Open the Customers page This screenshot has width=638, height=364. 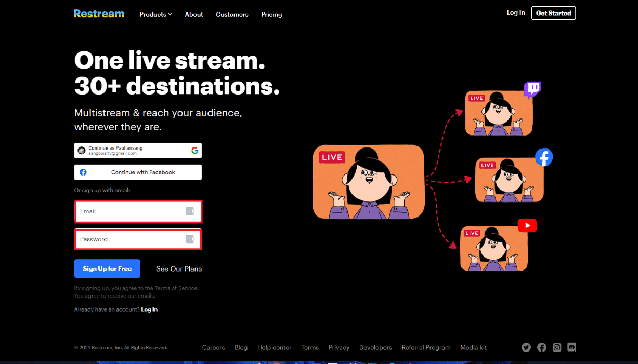232,15
